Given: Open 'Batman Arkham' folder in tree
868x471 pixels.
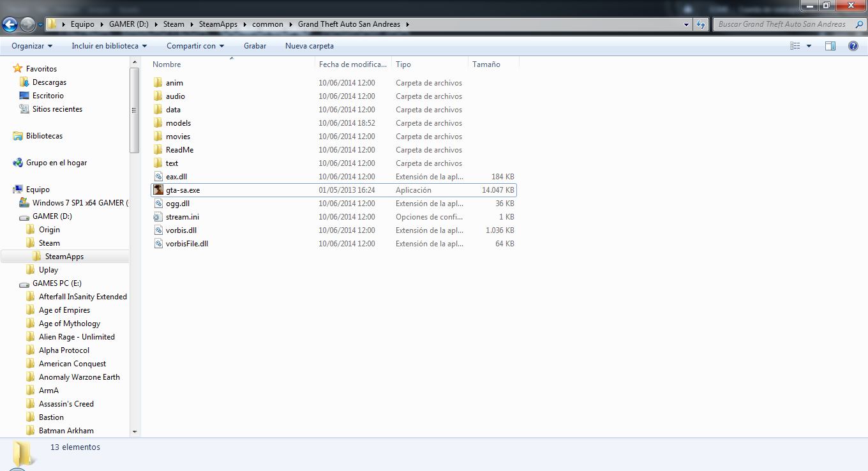Looking at the screenshot, I should pos(66,431).
